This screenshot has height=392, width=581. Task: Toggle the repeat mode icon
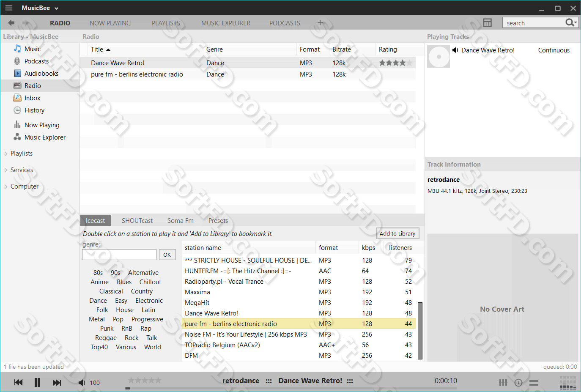518,383
